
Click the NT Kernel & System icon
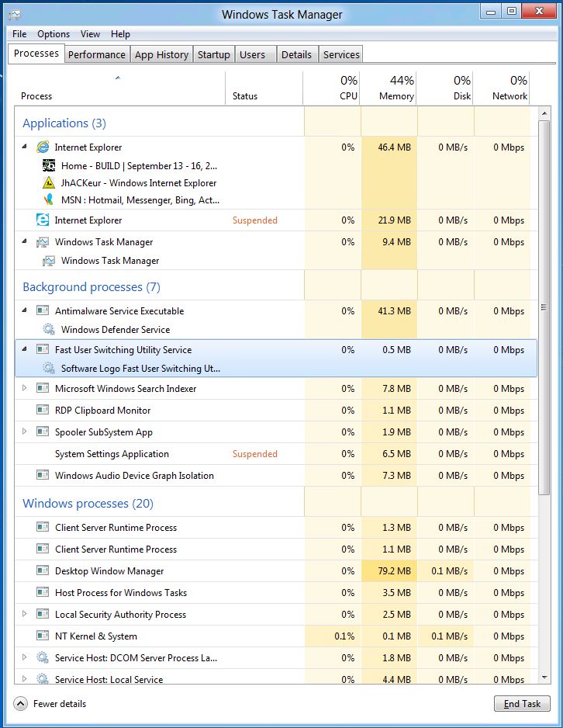tap(43, 636)
